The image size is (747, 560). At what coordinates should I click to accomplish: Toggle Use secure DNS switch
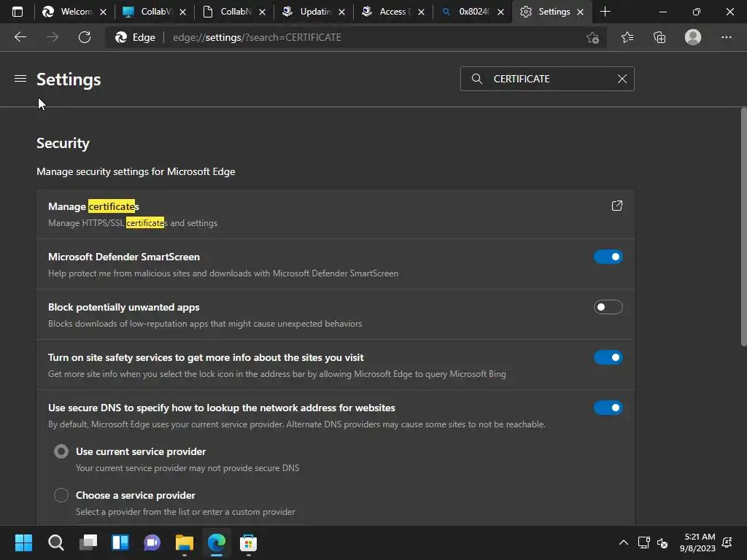pos(608,408)
